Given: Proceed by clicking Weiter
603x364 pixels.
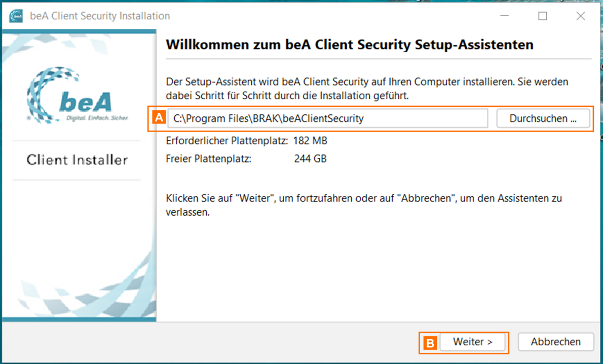Looking at the screenshot, I should (x=472, y=342).
